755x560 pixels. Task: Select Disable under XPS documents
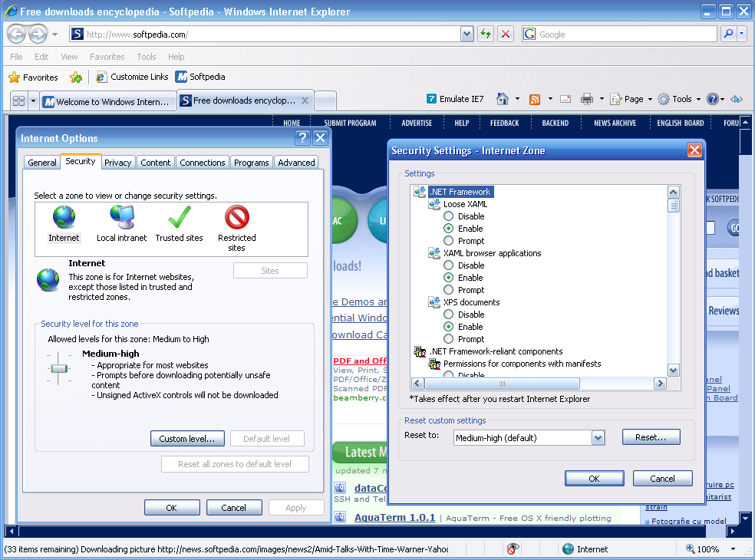(448, 315)
